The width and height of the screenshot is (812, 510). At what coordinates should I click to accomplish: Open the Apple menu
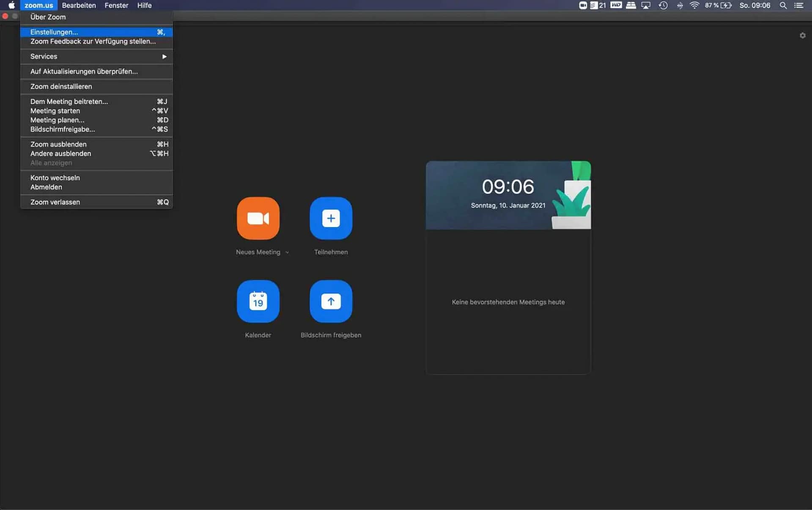[11, 5]
